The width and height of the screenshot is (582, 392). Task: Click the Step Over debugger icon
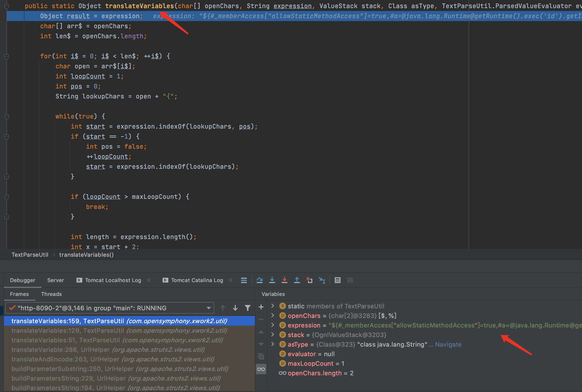click(260, 280)
